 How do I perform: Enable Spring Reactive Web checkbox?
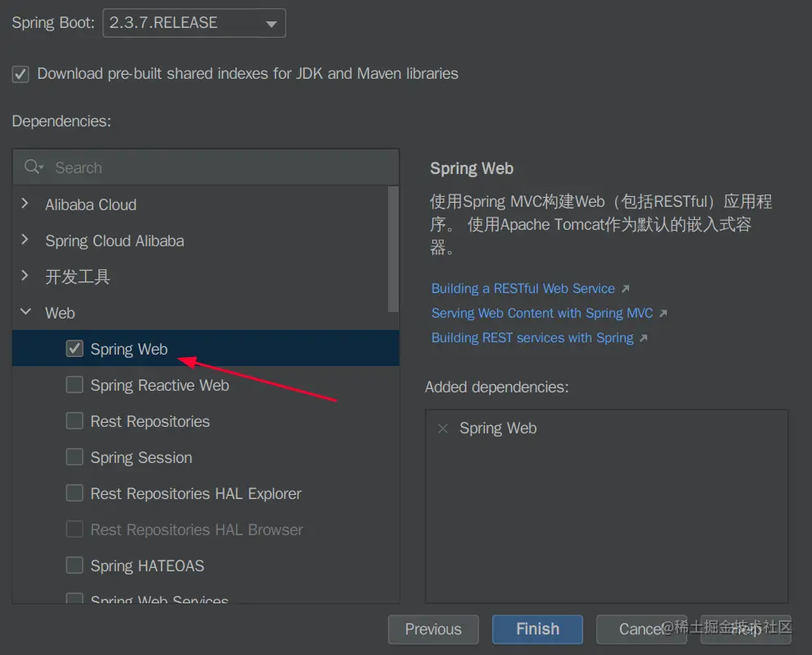point(75,384)
